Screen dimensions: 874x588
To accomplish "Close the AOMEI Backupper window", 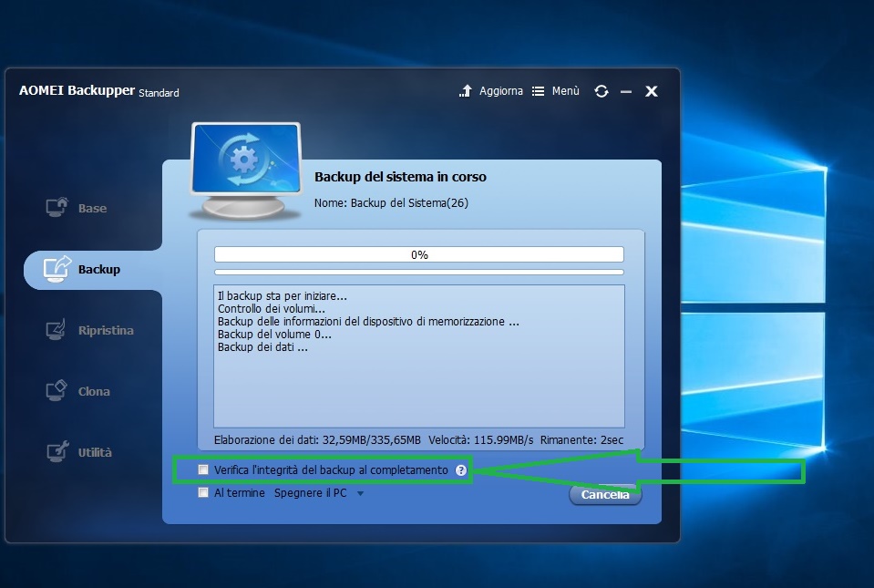I will point(651,91).
